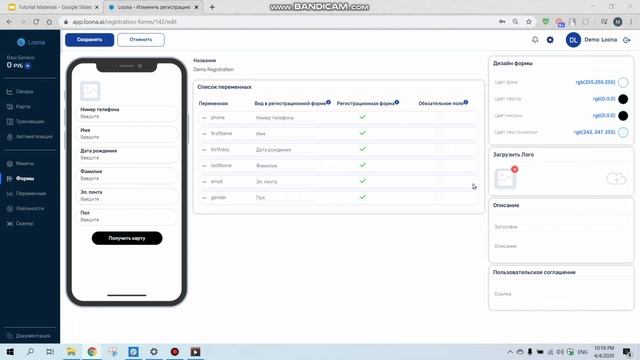Open Лояльности in the sidebar
Viewport: 640px width, 360px height.
pos(30,209)
